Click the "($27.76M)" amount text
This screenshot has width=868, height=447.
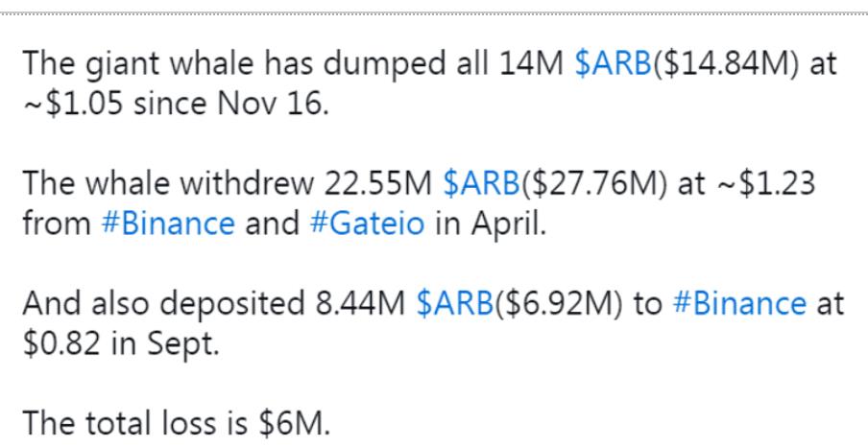point(594,183)
